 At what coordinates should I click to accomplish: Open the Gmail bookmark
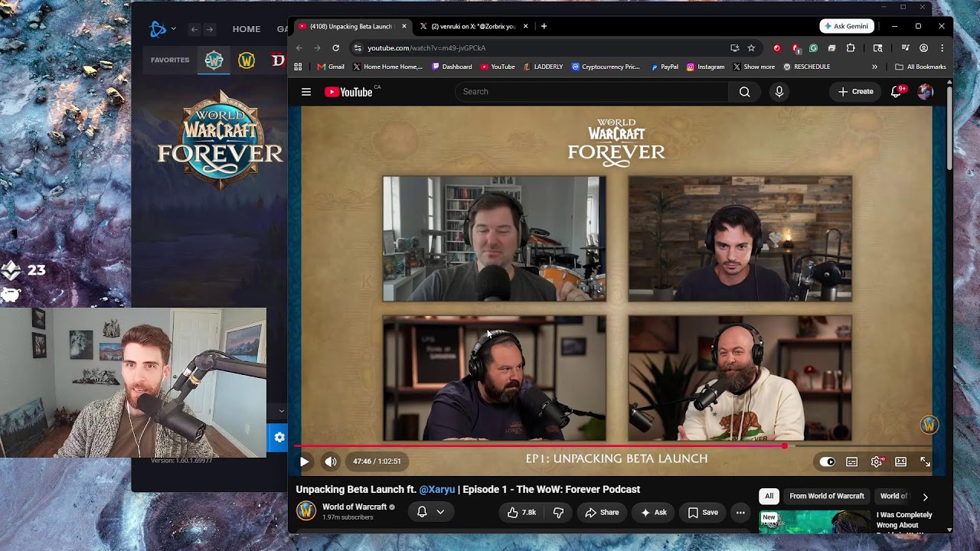(x=331, y=67)
